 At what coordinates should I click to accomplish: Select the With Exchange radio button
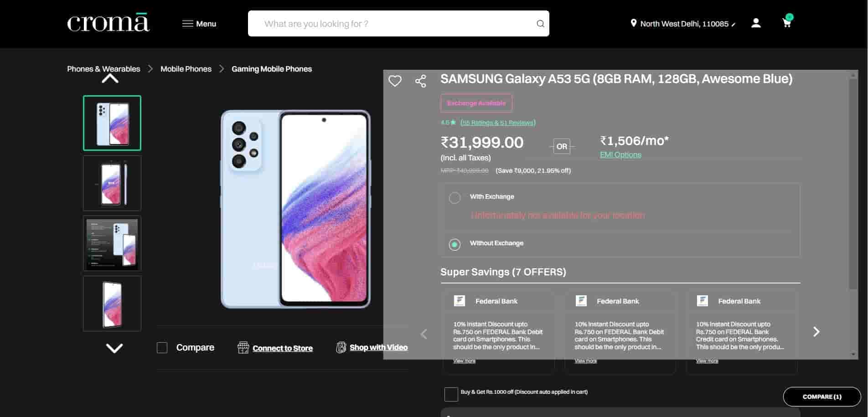click(455, 198)
